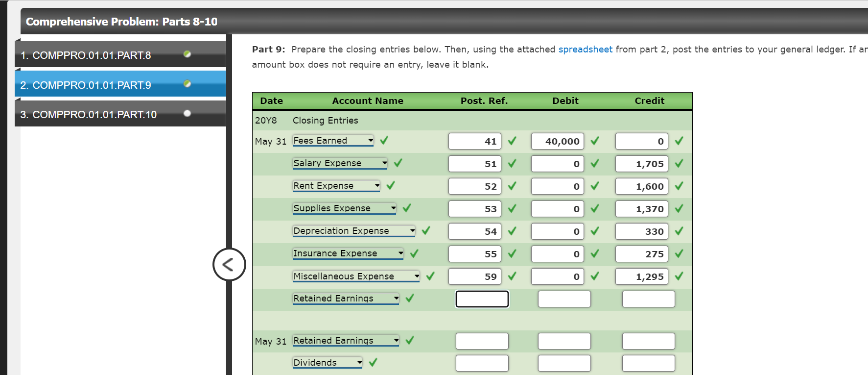Open the attached spreadsheet link
The width and height of the screenshot is (868, 375).
pyautogui.click(x=586, y=49)
